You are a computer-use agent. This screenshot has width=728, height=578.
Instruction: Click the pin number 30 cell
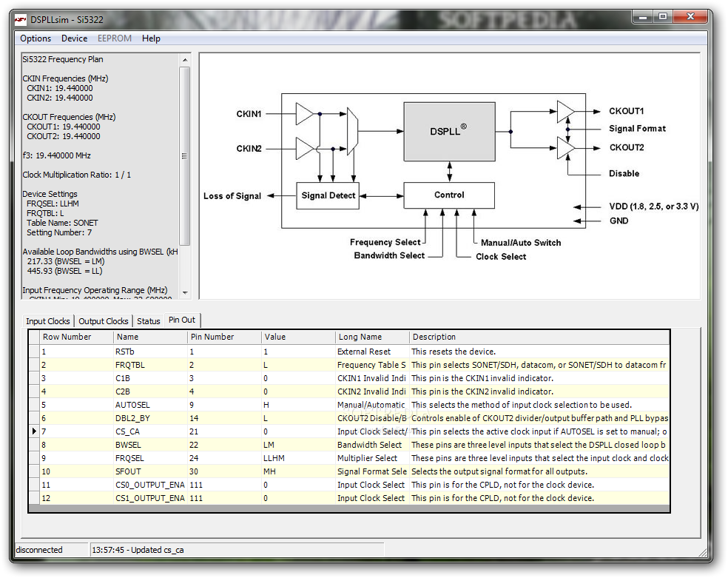pyautogui.click(x=224, y=471)
